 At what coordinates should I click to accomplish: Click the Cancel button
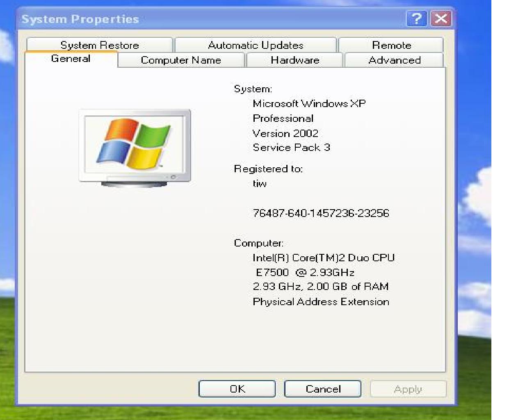[x=323, y=389]
